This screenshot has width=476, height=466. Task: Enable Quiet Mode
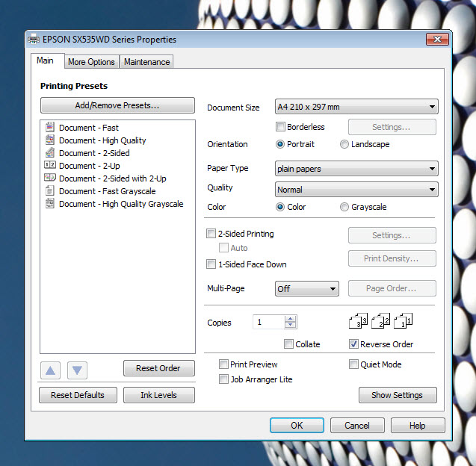click(x=353, y=364)
